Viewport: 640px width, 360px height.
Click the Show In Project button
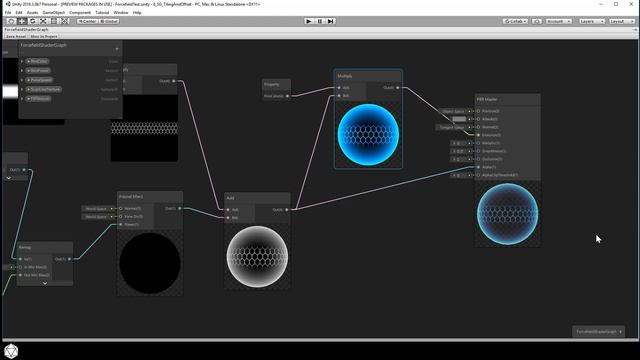44,36
